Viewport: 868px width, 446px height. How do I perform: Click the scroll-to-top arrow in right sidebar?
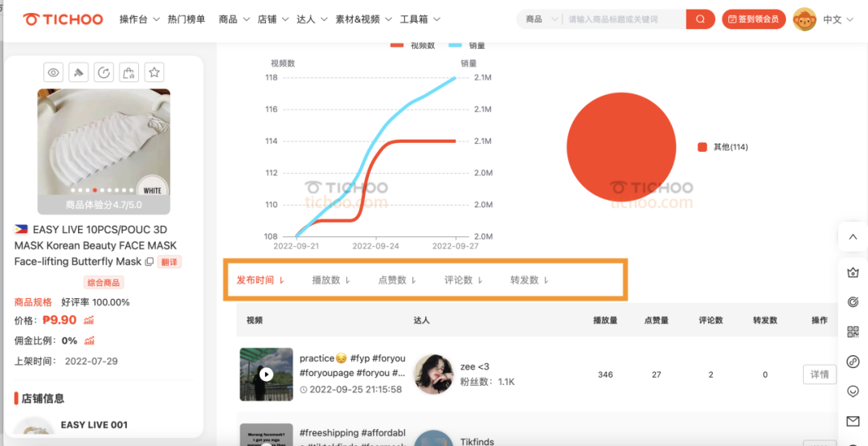(853, 237)
